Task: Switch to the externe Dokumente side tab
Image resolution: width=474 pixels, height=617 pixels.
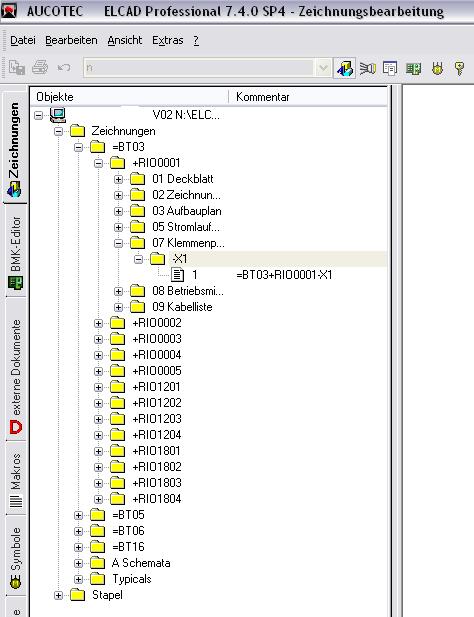Action: (16, 376)
